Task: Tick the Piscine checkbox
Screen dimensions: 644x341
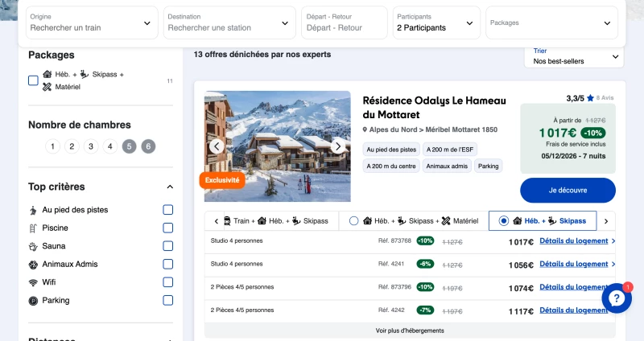Action: tap(168, 228)
